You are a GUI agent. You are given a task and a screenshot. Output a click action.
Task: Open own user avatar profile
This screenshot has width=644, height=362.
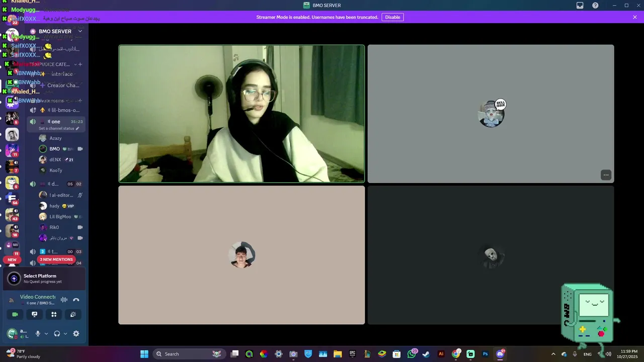click(12, 333)
